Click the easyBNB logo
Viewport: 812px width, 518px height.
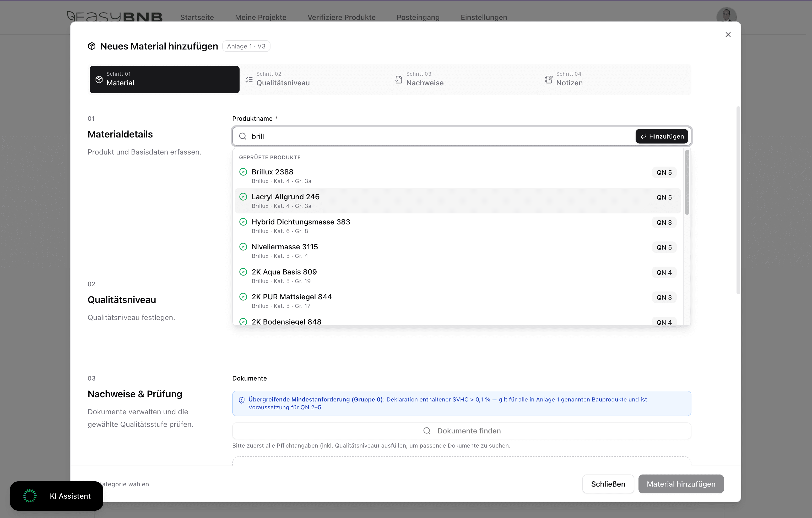[115, 16]
